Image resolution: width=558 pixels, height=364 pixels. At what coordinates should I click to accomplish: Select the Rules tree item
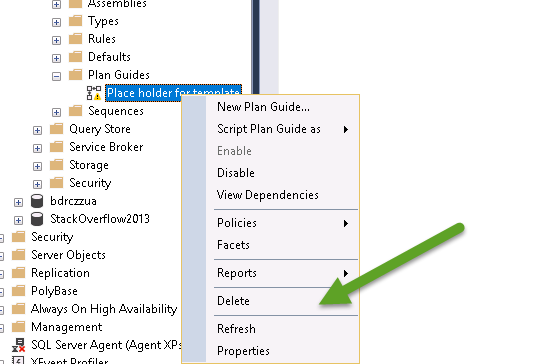coord(102,39)
